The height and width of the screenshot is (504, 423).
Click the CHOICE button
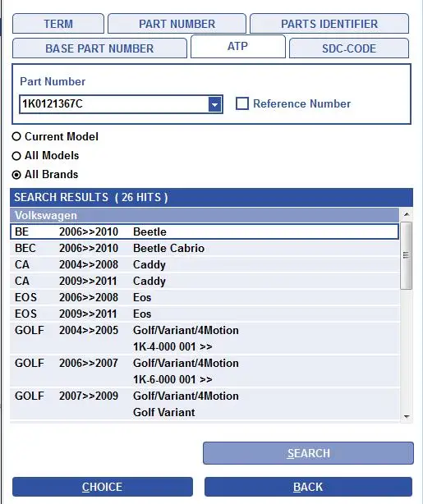(103, 487)
